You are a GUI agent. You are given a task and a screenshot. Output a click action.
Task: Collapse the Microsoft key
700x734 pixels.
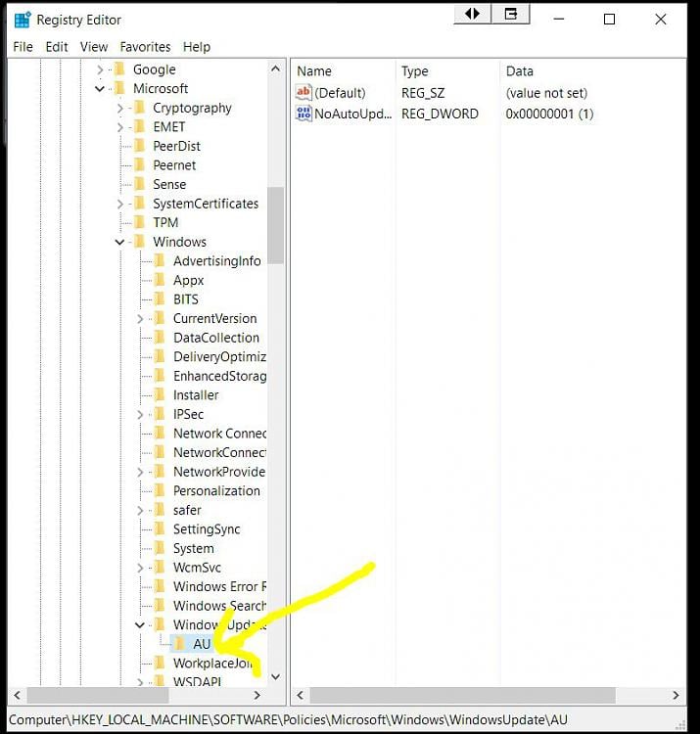click(100, 88)
